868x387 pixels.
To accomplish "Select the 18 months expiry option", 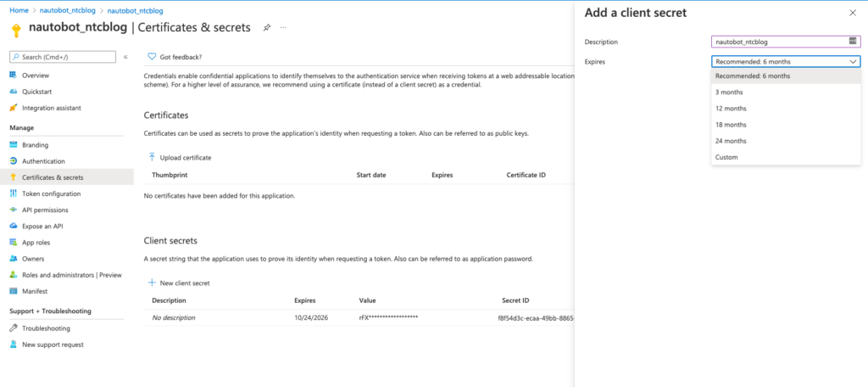I will 786,125.
